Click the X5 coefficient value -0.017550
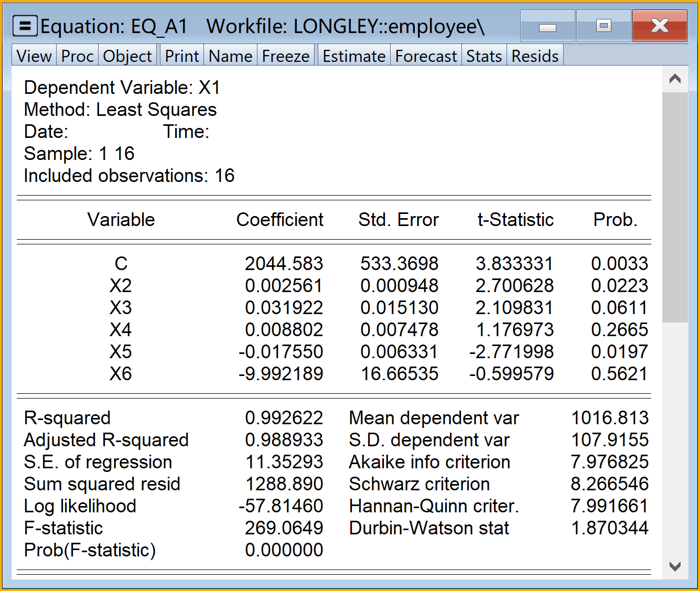The height and width of the screenshot is (591, 700). [x=281, y=352]
